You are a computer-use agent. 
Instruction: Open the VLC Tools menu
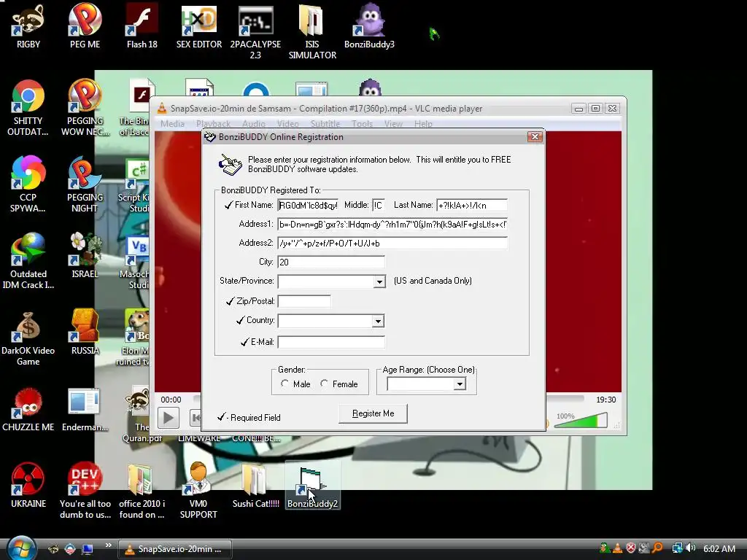(x=362, y=124)
